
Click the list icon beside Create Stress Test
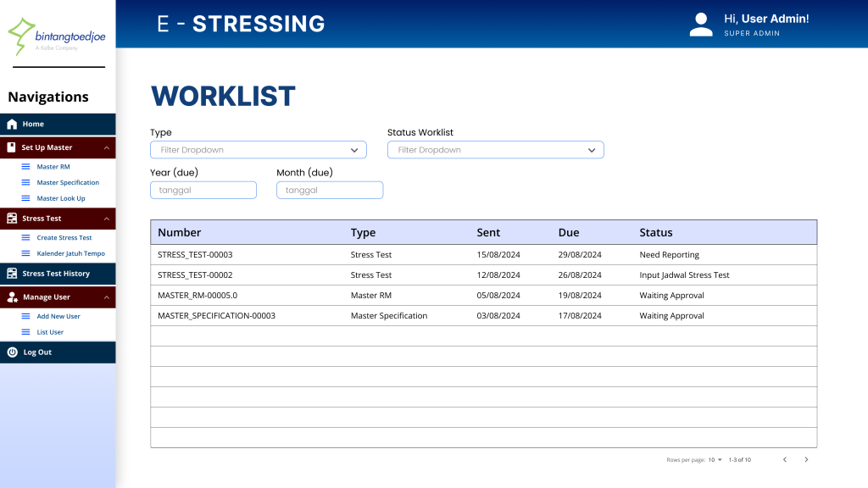point(25,237)
